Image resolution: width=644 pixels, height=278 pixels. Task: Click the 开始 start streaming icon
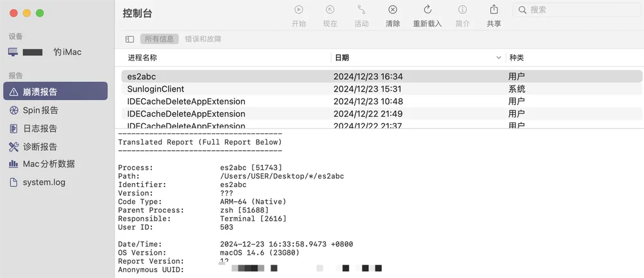coord(299,10)
